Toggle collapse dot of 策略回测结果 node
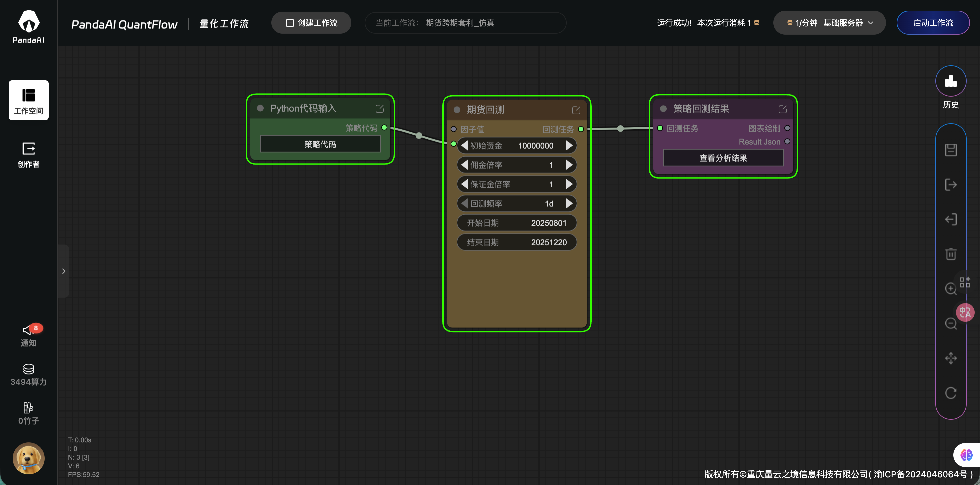The width and height of the screenshot is (980, 485). click(x=663, y=109)
